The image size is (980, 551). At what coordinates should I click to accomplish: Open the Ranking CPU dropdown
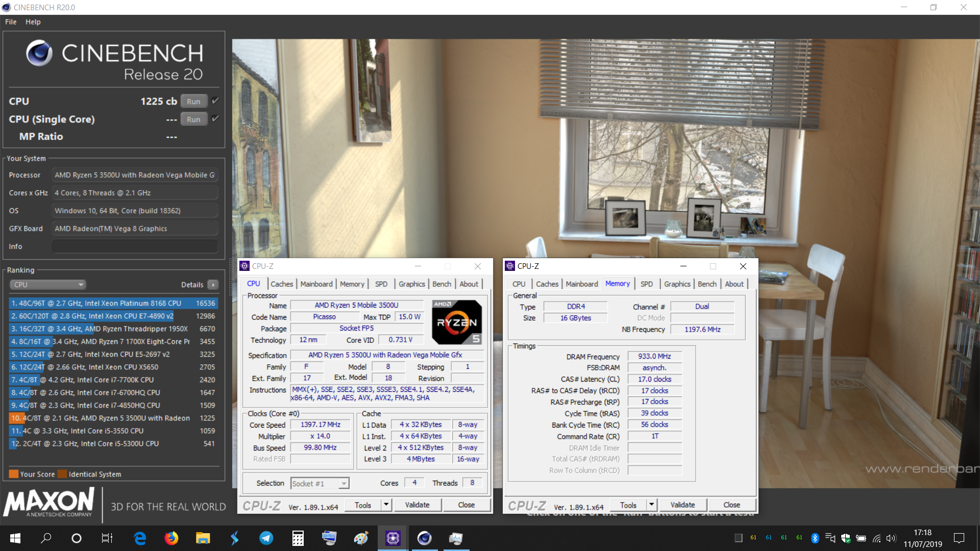(x=48, y=285)
